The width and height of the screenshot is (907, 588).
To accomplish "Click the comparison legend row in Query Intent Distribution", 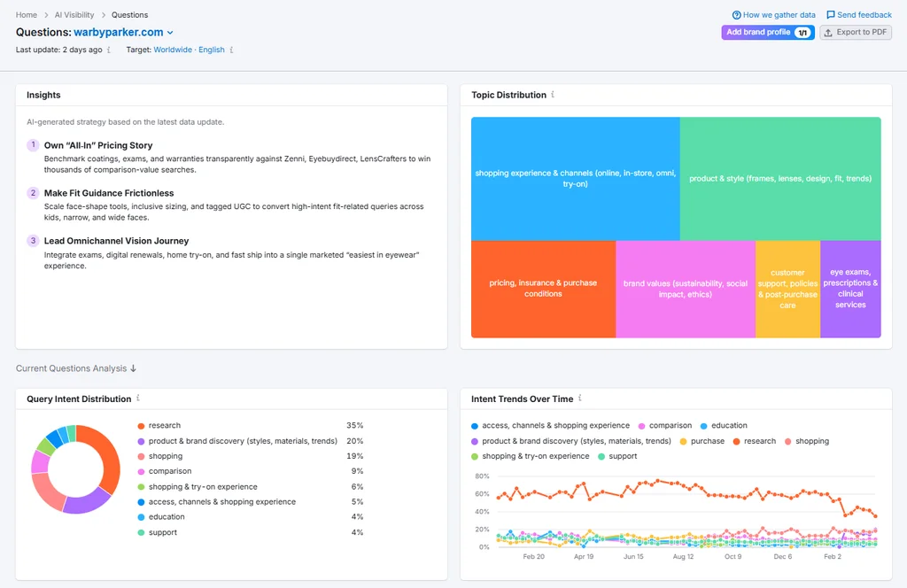I will 251,471.
